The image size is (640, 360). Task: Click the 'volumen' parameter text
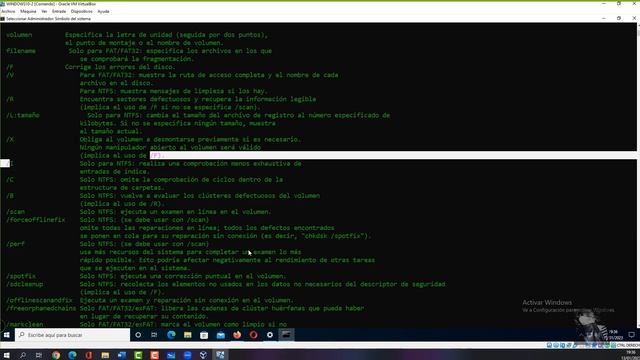[x=19, y=35]
